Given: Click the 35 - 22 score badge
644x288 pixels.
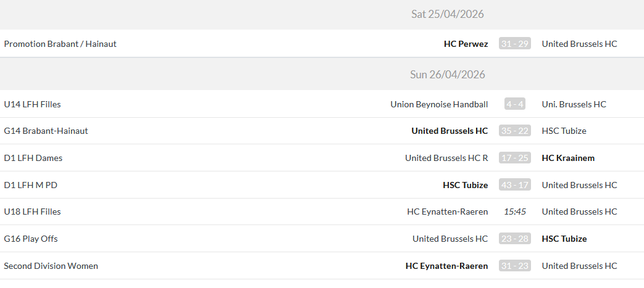Looking at the screenshot, I should pyautogui.click(x=514, y=131).
